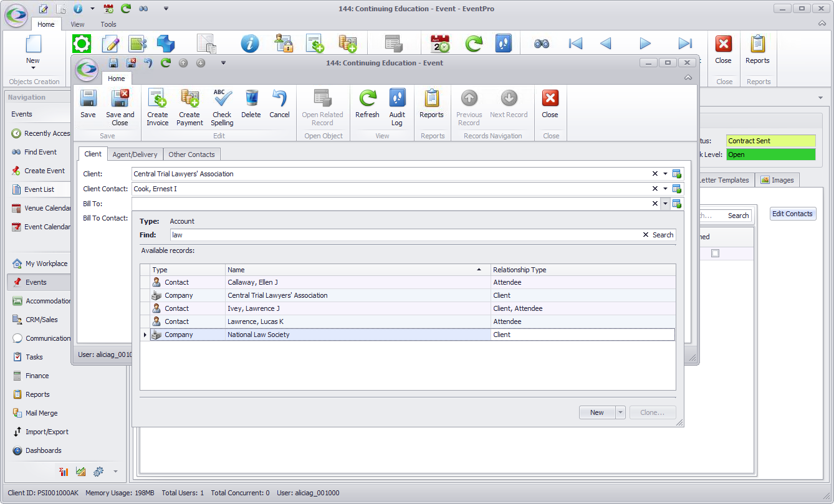Click the New document icon in main ribbon
834x504 pixels.
pyautogui.click(x=33, y=44)
